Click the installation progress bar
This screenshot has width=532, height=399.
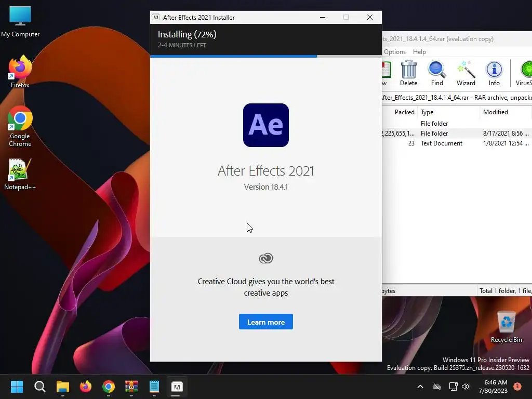[265, 56]
